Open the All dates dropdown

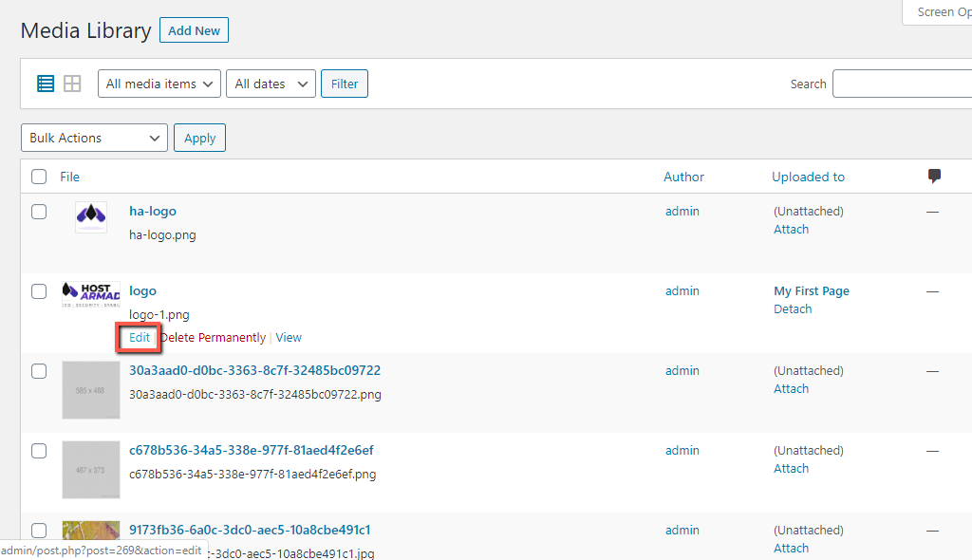271,84
